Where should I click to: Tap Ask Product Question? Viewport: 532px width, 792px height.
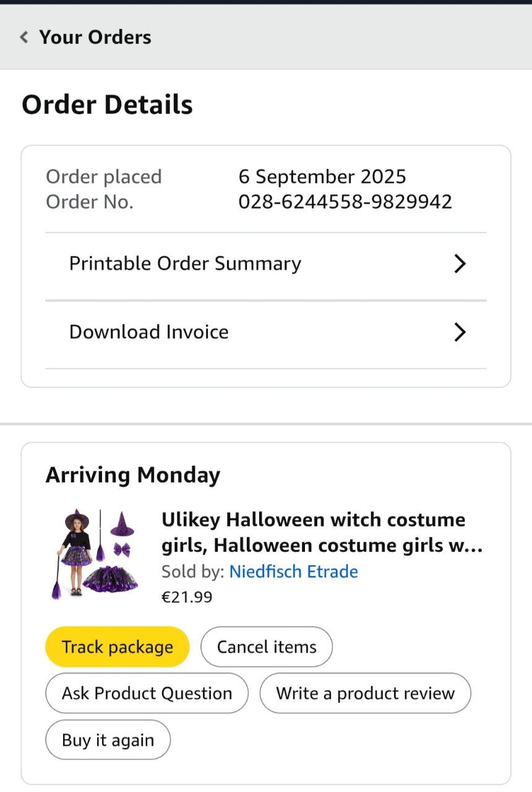147,694
